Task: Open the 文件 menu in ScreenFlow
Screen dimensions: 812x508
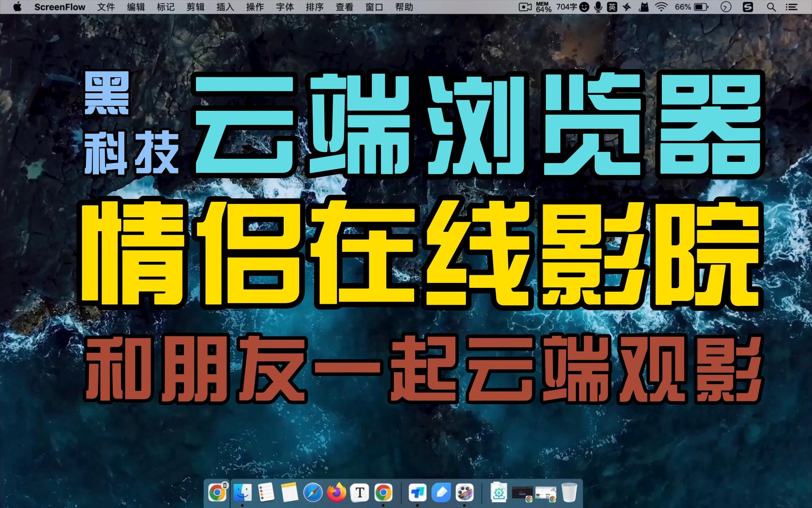Action: point(106,7)
